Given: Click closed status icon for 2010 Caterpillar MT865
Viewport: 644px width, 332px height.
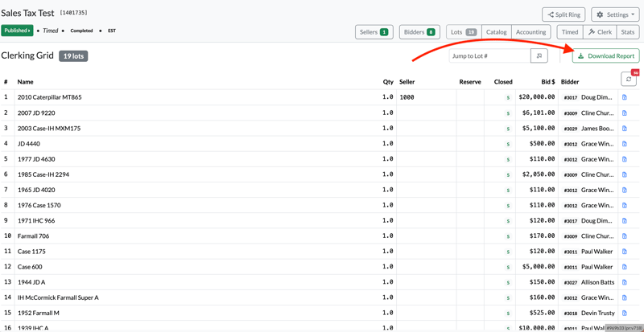Looking at the screenshot, I should (x=508, y=98).
